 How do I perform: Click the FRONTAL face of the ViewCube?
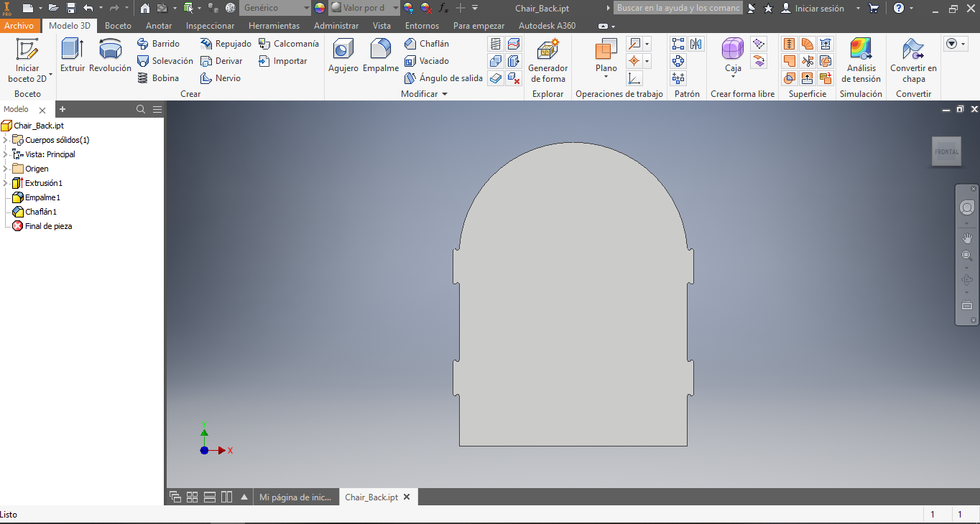946,151
